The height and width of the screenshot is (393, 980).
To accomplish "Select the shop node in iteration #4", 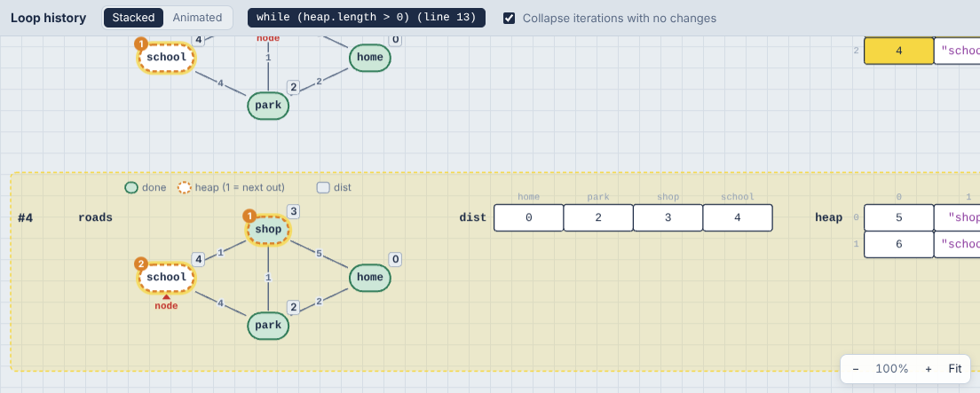I will pos(269,230).
